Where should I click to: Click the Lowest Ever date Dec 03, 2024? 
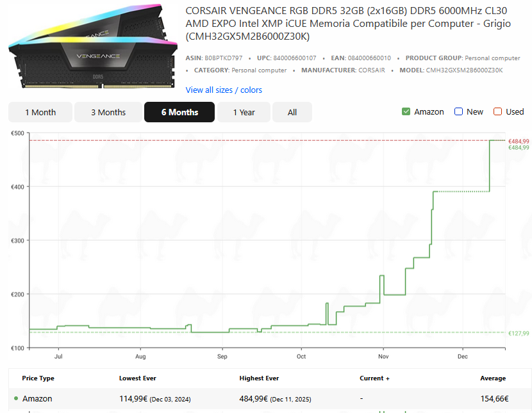tap(170, 399)
